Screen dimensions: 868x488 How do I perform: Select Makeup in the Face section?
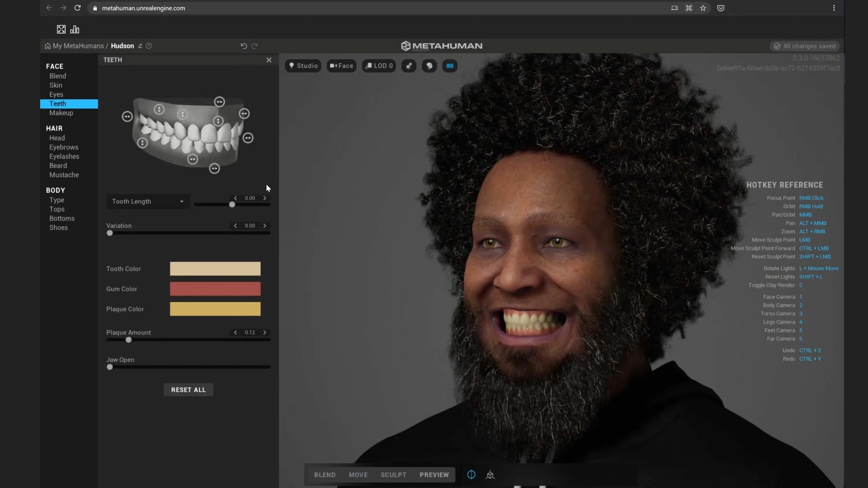coord(61,113)
